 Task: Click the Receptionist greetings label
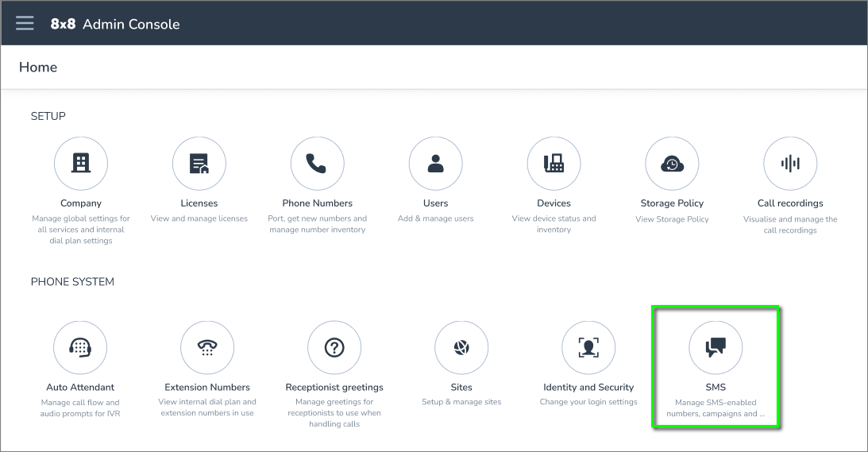334,387
